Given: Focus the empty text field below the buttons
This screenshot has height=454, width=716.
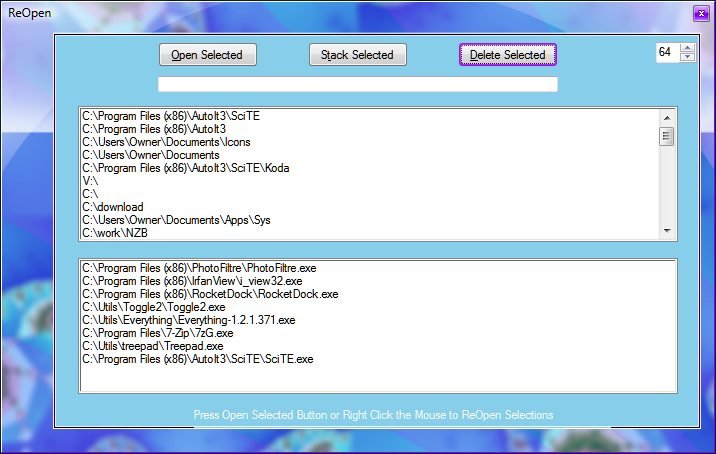Looking at the screenshot, I should tap(357, 84).
